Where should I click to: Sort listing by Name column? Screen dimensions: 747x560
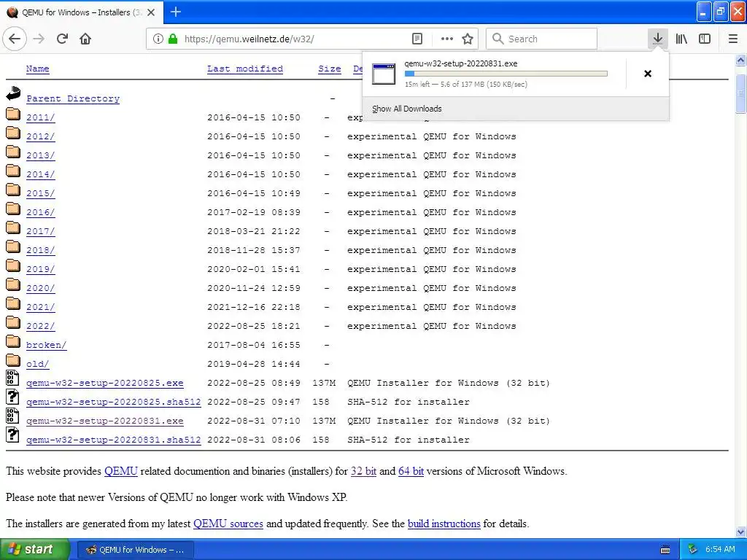pyautogui.click(x=38, y=69)
